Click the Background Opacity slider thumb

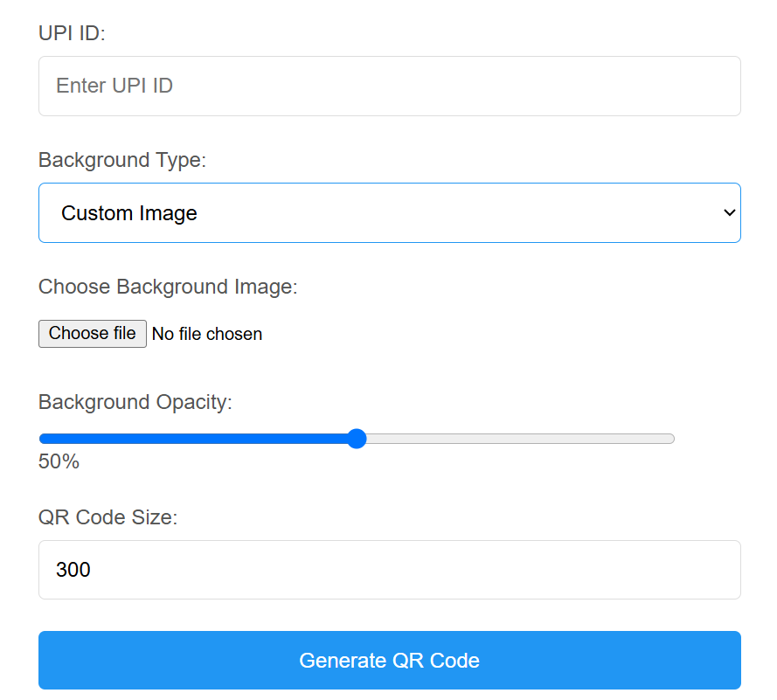tap(357, 439)
